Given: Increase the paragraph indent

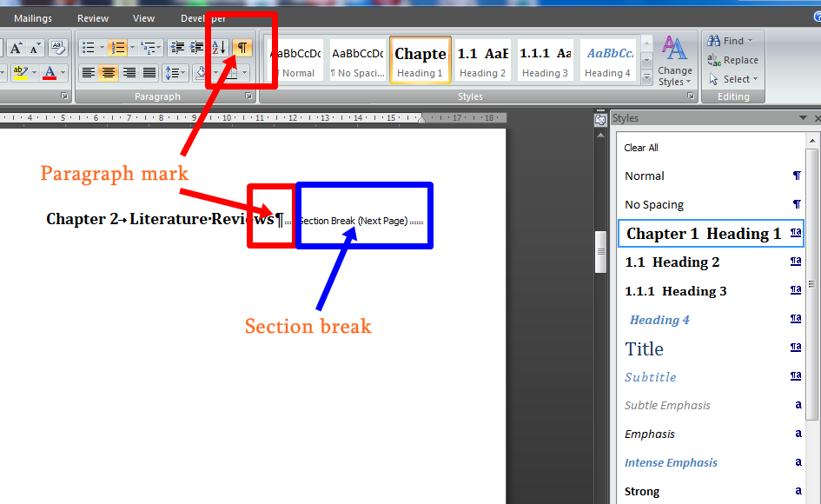Looking at the screenshot, I should 197,48.
